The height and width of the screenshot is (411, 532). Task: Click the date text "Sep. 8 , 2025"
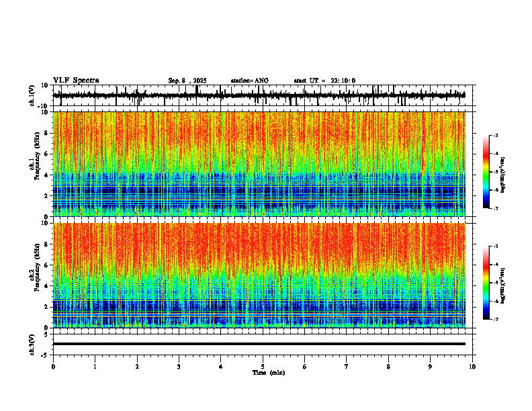(x=187, y=81)
